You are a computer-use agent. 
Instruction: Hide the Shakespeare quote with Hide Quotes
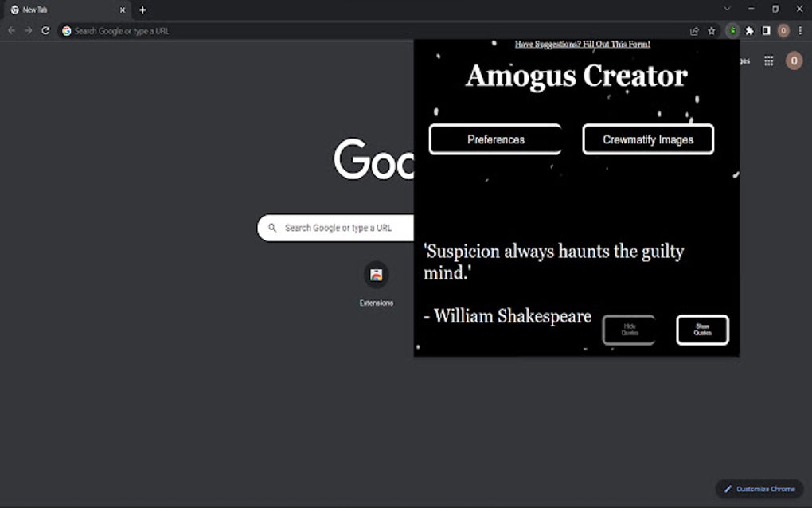point(629,329)
